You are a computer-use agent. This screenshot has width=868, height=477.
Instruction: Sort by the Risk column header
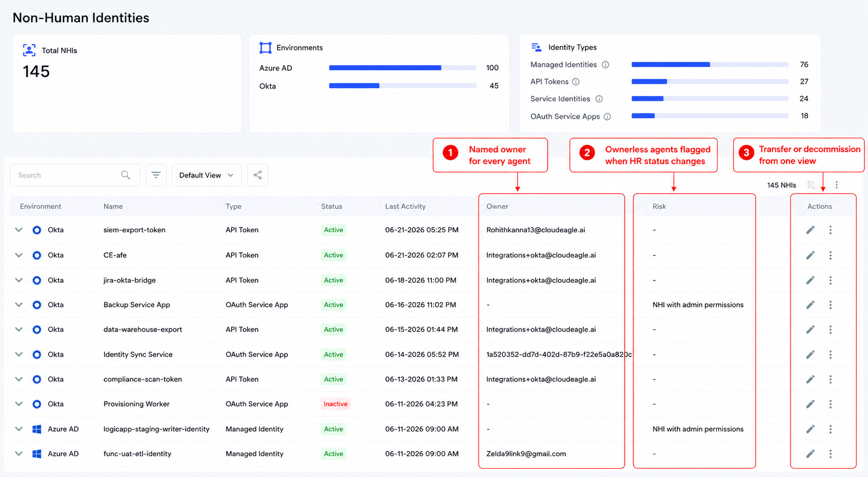pos(659,206)
